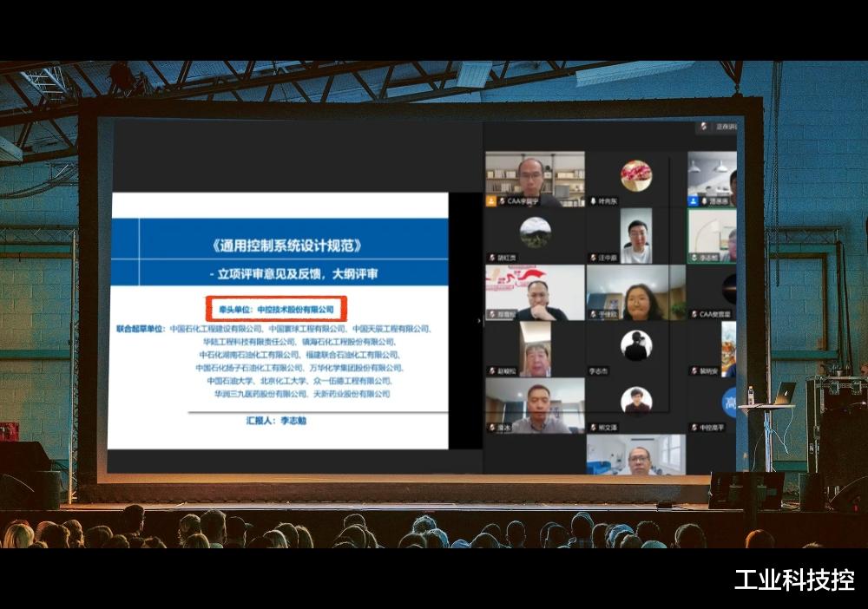
Task: Click 镇海石化工程股份有限公司 in the list
Action: click(x=348, y=342)
